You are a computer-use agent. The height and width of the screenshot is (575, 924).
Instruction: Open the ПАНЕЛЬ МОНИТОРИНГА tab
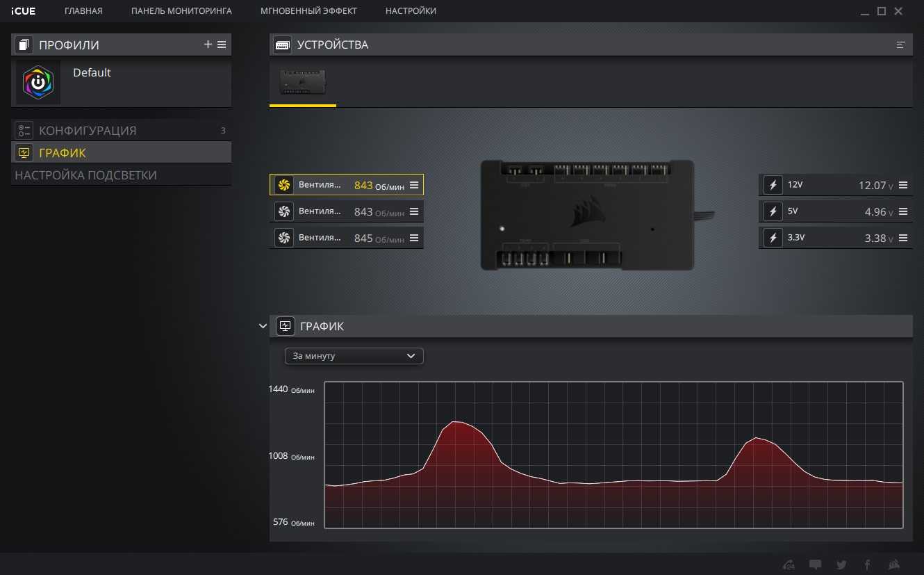point(181,11)
